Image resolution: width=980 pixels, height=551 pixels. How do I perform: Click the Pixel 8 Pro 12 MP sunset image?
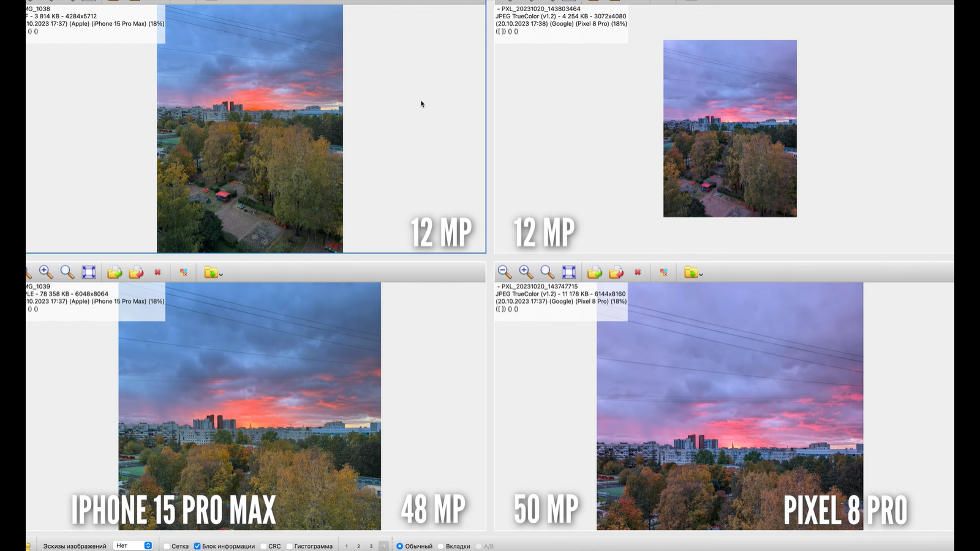tap(730, 129)
